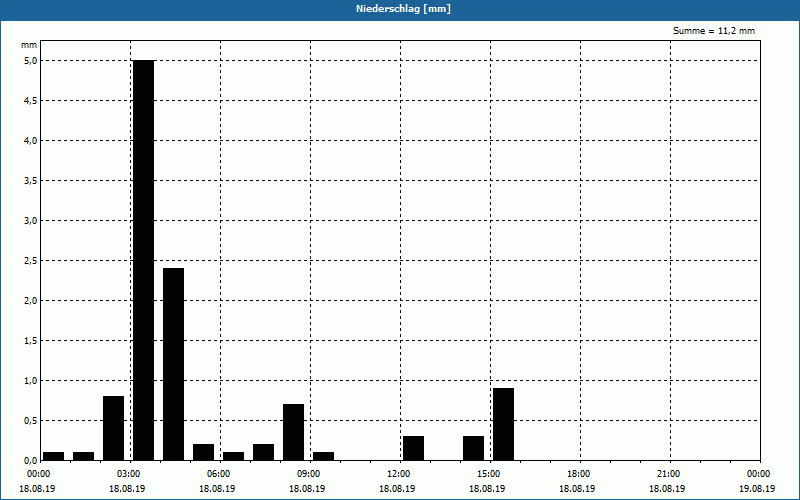Click the '03:00' x-axis time label

[x=131, y=474]
